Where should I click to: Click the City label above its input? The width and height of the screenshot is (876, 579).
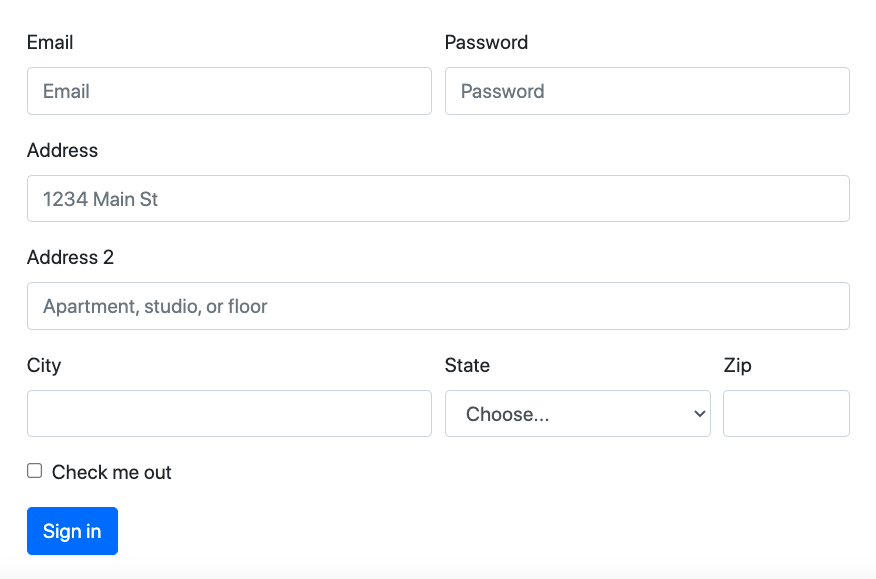(44, 365)
